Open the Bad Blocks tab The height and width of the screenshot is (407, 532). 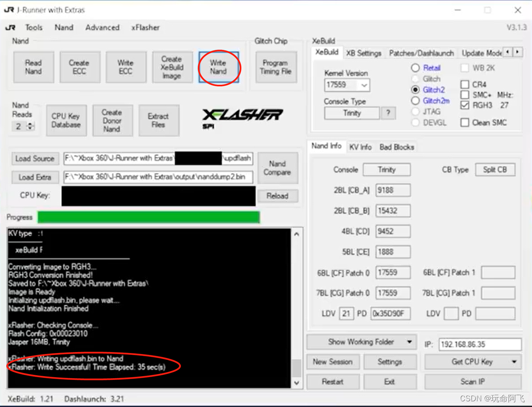[x=397, y=147]
